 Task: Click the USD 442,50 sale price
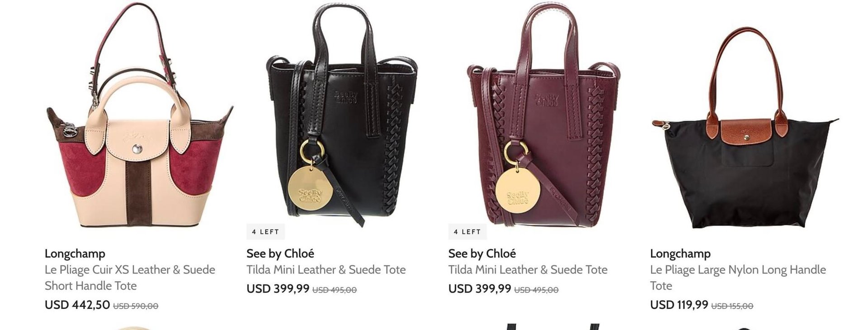(x=77, y=305)
